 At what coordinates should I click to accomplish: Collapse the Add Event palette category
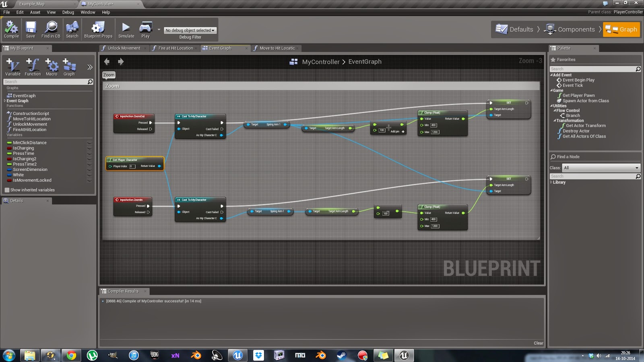coord(551,75)
